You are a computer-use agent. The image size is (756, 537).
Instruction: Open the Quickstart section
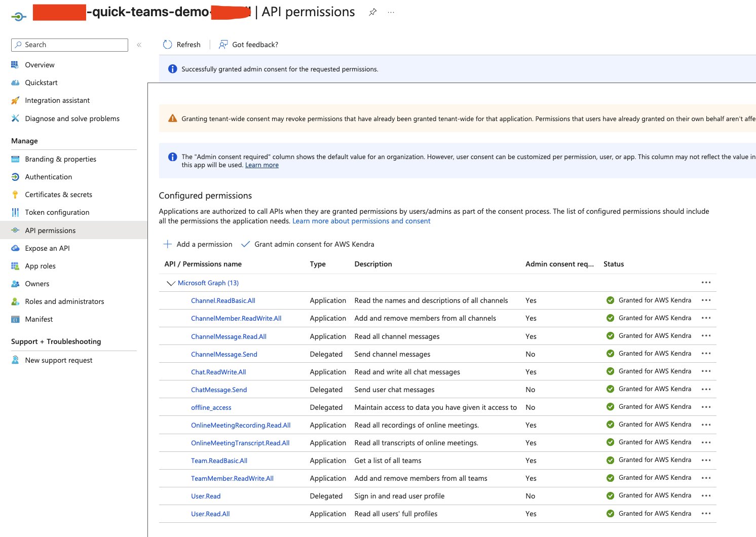(41, 82)
